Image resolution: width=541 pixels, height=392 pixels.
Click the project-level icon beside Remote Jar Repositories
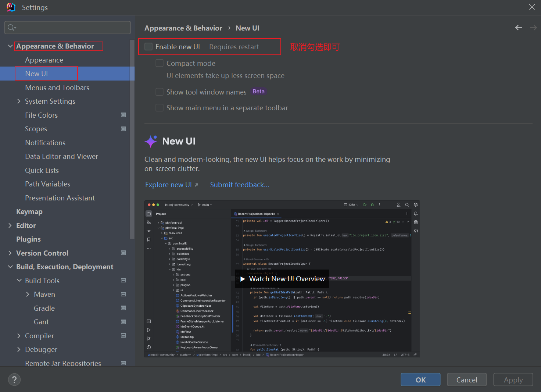click(x=123, y=363)
